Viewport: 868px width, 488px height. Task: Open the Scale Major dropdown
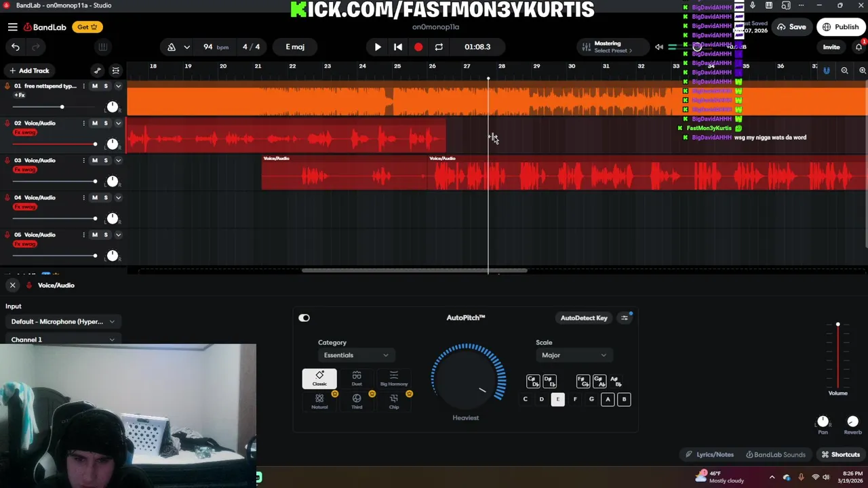[x=574, y=355]
